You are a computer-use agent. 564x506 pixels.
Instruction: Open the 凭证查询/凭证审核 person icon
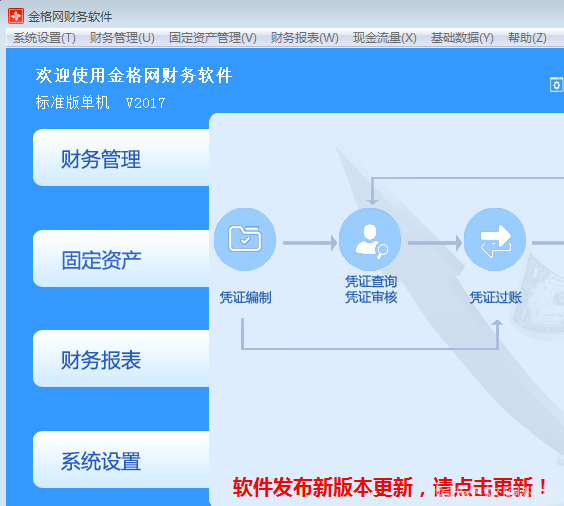pos(370,240)
